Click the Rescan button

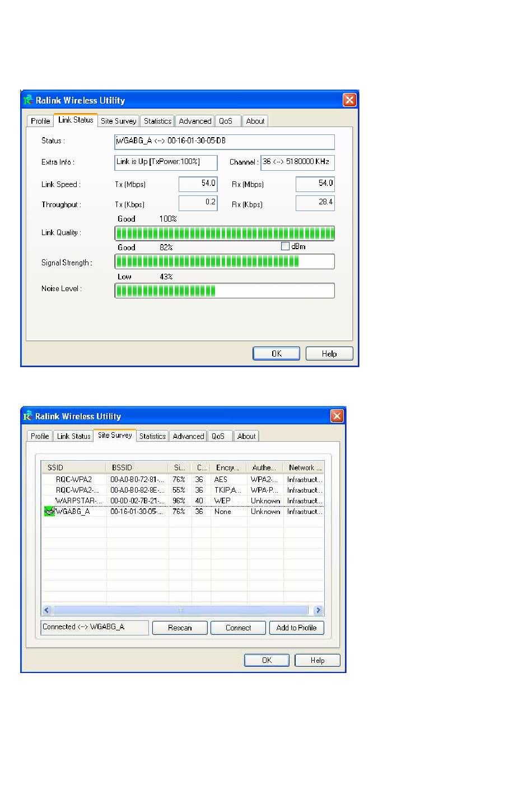(180, 628)
